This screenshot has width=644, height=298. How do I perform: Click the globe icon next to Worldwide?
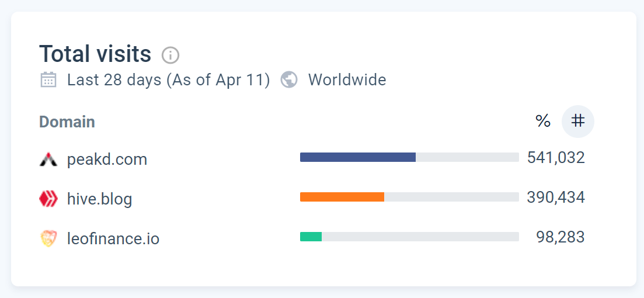pos(289,79)
